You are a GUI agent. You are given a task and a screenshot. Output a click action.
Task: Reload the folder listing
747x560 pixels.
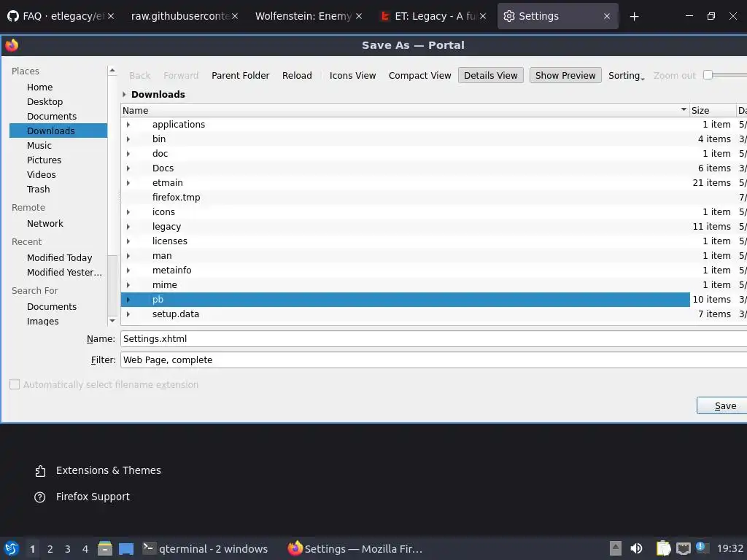point(297,75)
